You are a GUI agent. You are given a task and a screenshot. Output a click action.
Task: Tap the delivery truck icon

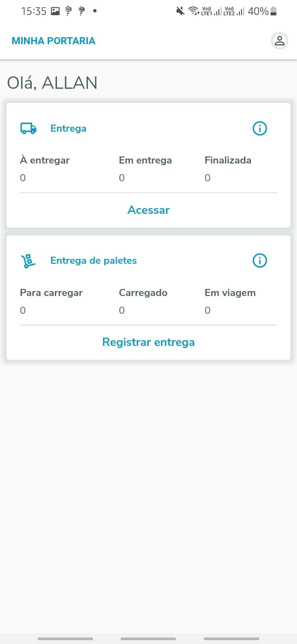point(28,128)
